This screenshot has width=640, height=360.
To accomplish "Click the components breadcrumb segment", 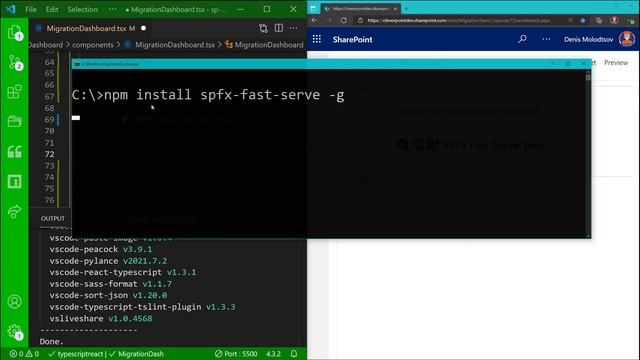I will [x=93, y=44].
